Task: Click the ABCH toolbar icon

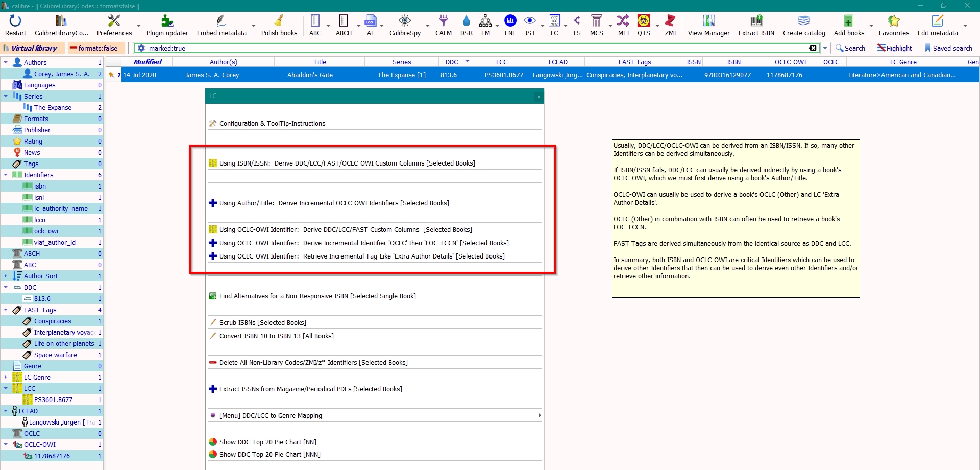Action: (344, 21)
